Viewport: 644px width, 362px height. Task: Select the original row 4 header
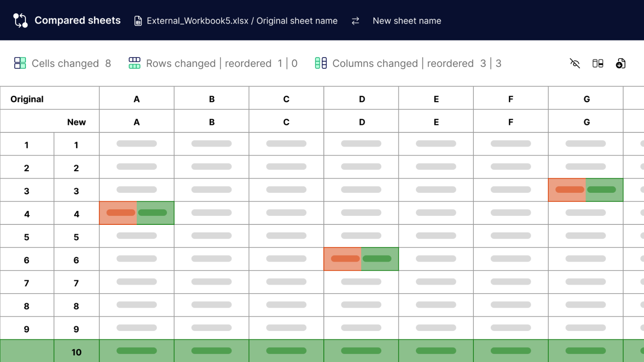coord(27,214)
